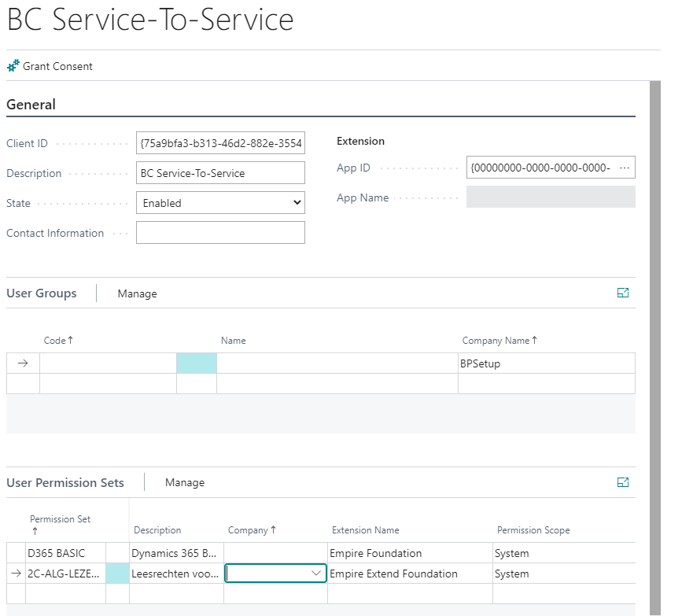This screenshot has width=682, height=616.
Task: Click the Grant Consent action label
Action: (58, 67)
